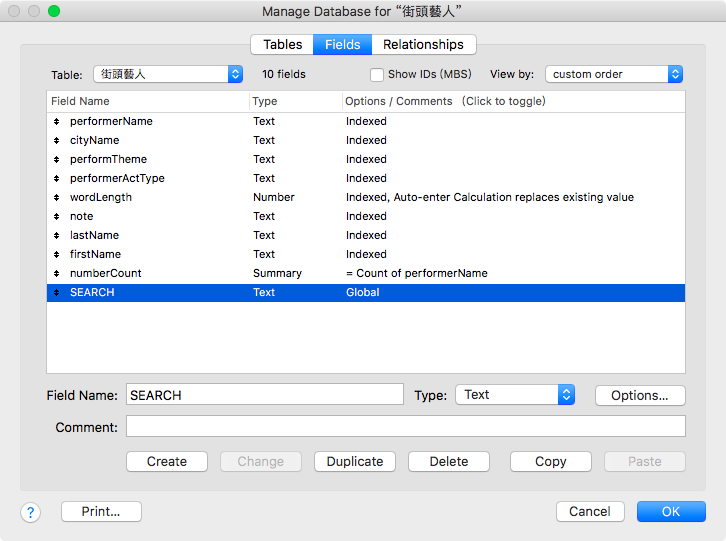Select the performerActType field row

pos(366,178)
